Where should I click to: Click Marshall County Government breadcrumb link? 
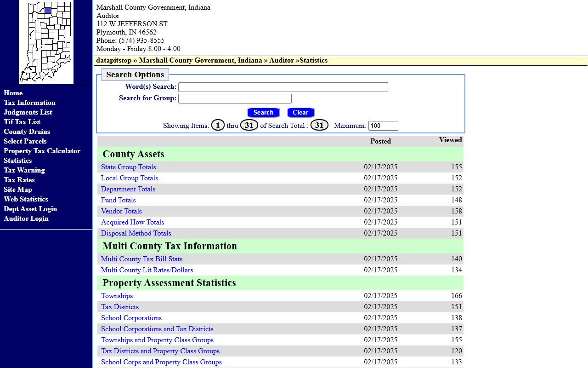200,60
